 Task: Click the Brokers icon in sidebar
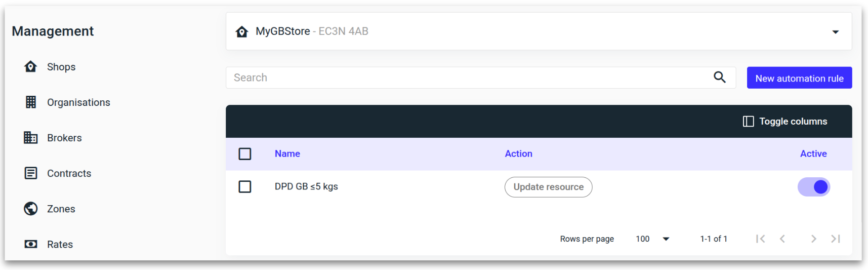pos(31,138)
